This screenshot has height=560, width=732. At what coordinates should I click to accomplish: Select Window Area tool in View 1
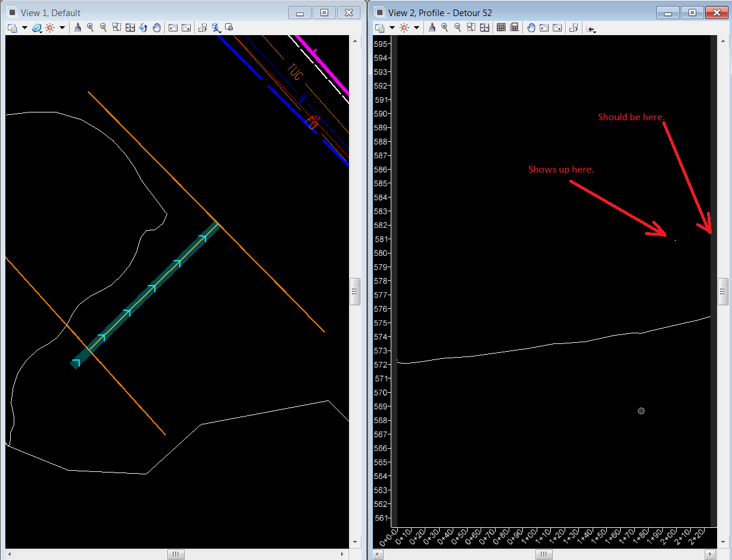point(116,27)
